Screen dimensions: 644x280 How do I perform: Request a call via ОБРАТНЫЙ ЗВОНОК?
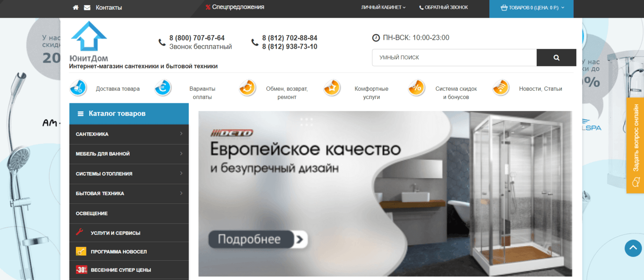pyautogui.click(x=443, y=7)
